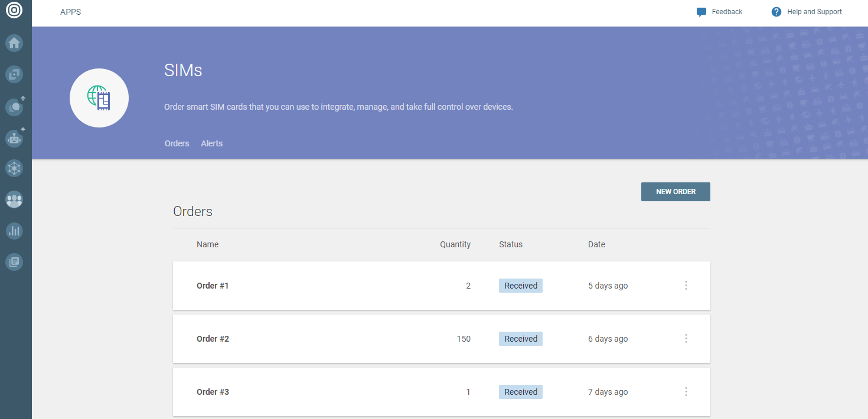The image size is (868, 419).
Task: Go to Home via the sidebar house icon
Action: pos(14,43)
